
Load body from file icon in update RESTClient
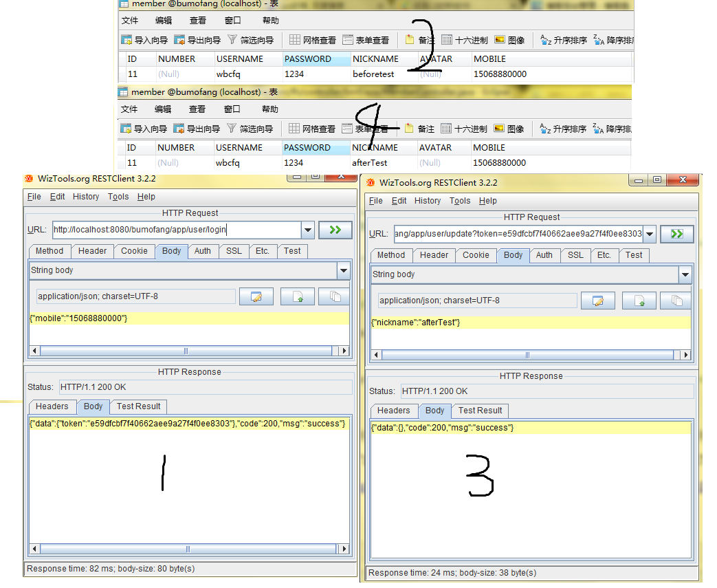coord(639,301)
